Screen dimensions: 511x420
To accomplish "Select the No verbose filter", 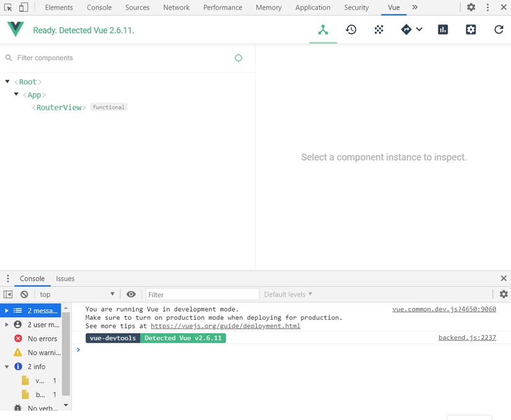I will click(x=30, y=407).
